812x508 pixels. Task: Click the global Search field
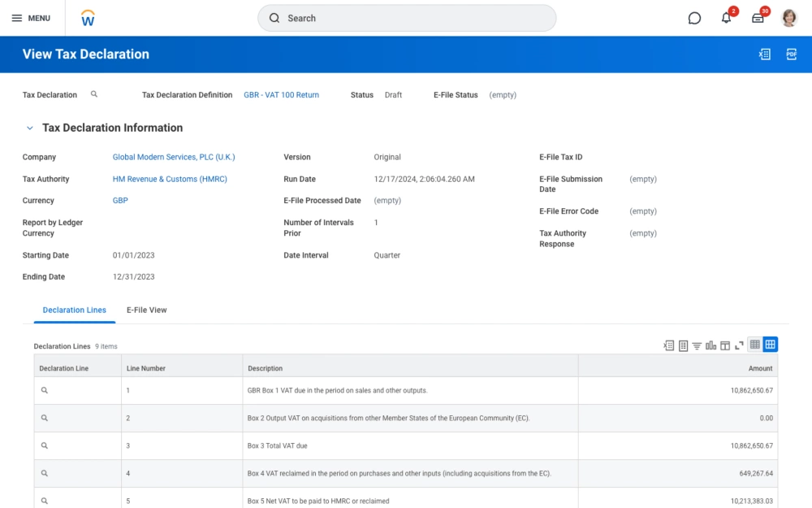[x=406, y=17]
